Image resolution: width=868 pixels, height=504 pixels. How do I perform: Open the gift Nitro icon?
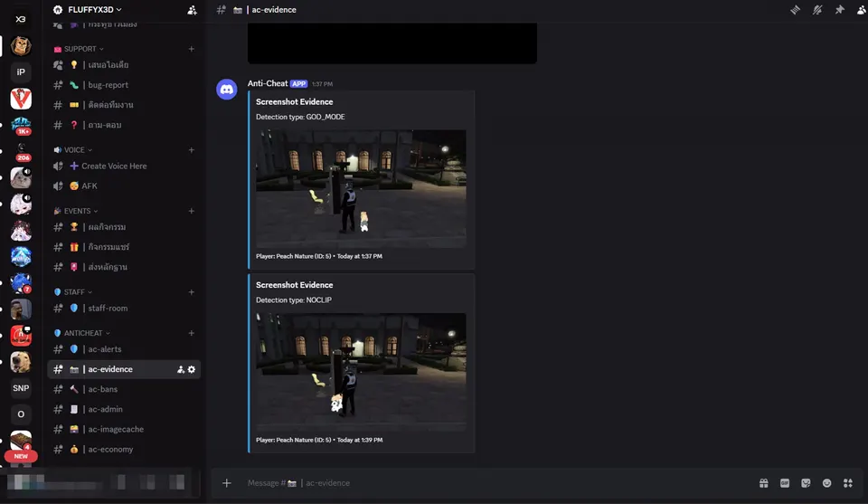pyautogui.click(x=764, y=483)
